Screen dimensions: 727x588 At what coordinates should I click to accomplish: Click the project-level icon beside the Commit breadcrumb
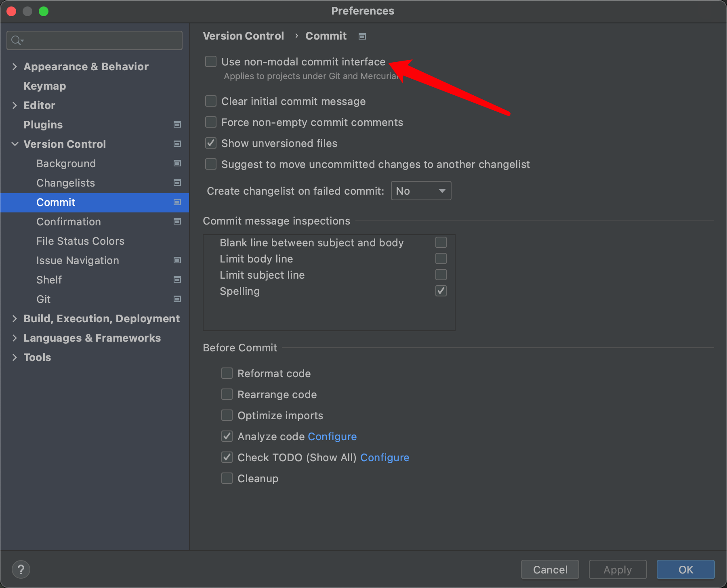click(362, 36)
